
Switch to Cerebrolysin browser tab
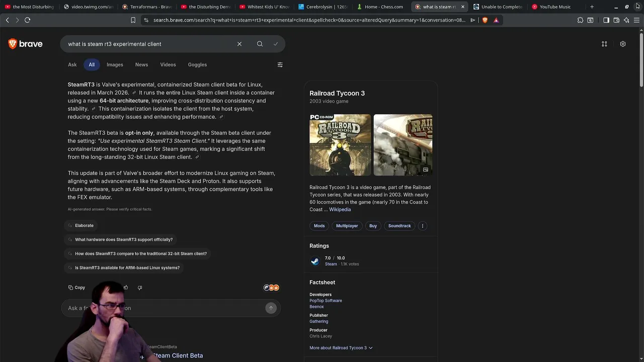(322, 7)
